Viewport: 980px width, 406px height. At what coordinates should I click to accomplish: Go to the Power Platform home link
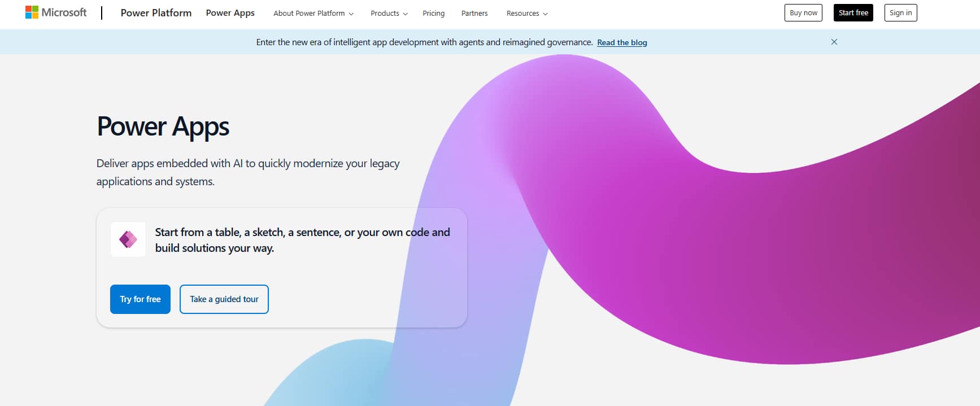tap(156, 13)
